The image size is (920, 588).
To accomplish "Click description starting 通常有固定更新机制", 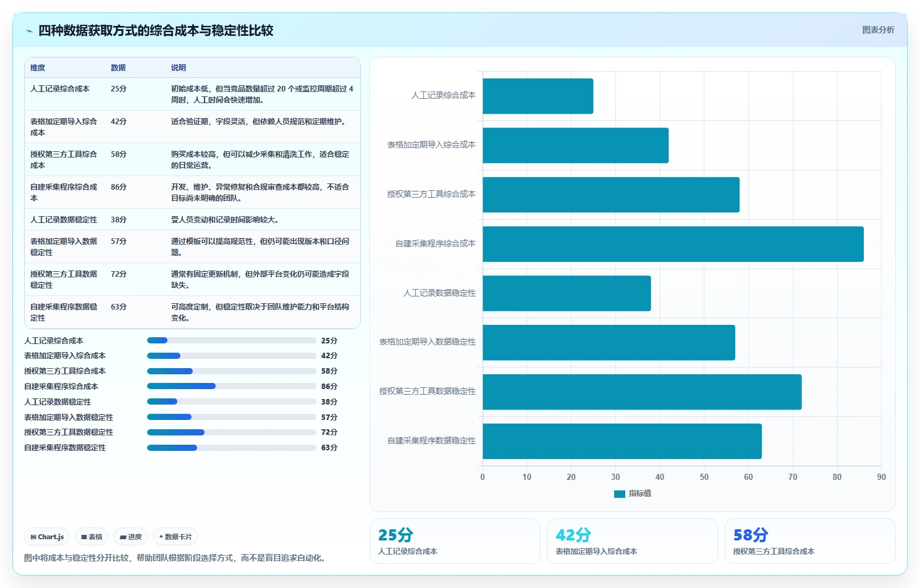I will click(x=260, y=280).
